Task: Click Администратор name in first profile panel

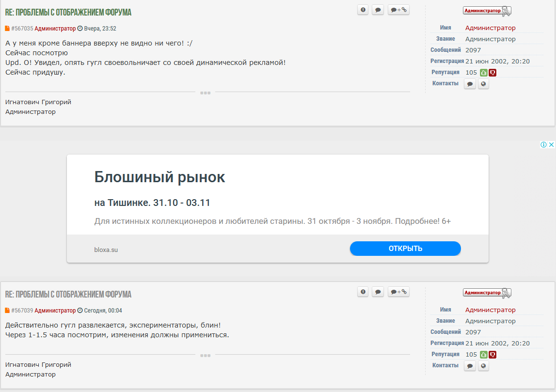Action: [490, 28]
